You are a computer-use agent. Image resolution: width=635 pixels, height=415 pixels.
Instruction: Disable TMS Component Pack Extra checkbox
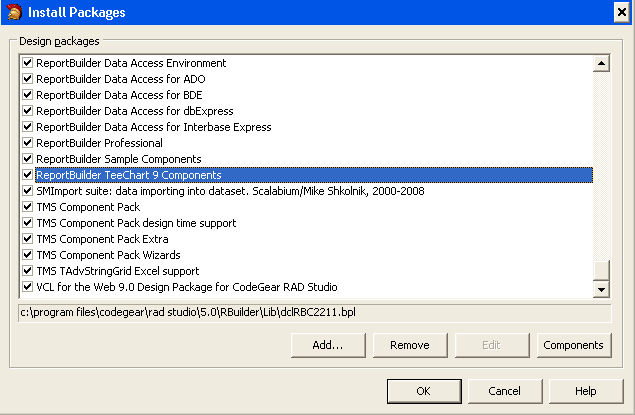tap(28, 238)
